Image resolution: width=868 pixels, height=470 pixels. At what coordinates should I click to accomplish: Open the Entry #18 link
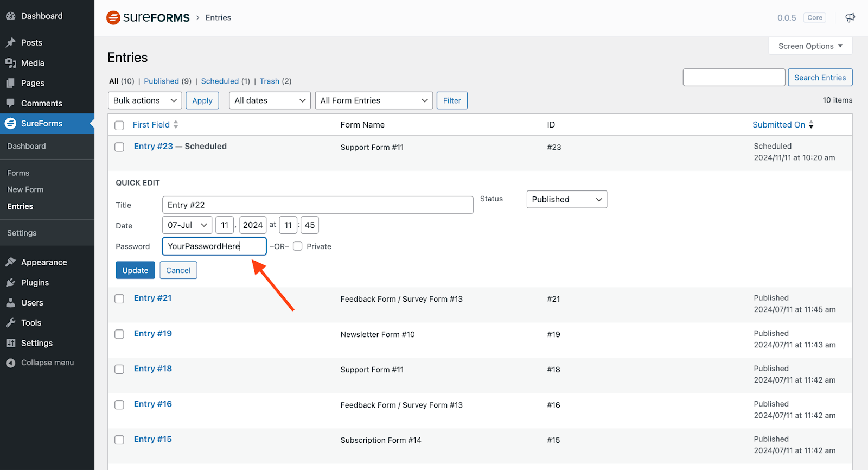point(153,369)
